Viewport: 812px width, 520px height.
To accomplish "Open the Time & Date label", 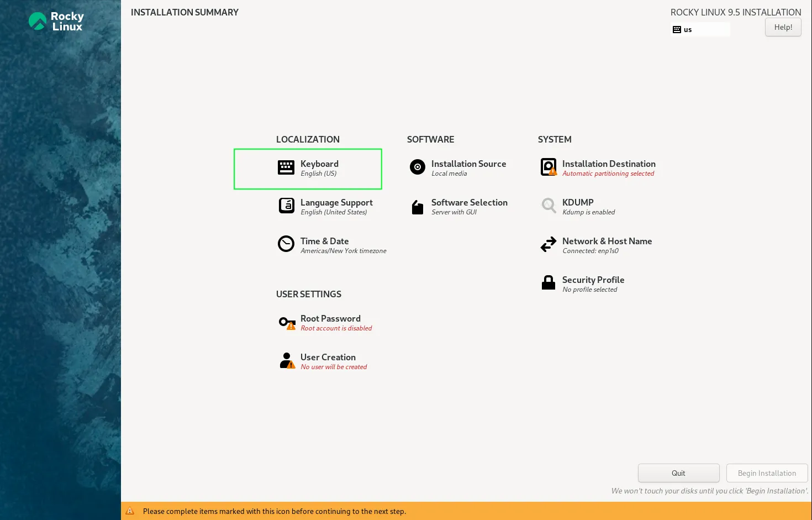I will [324, 241].
